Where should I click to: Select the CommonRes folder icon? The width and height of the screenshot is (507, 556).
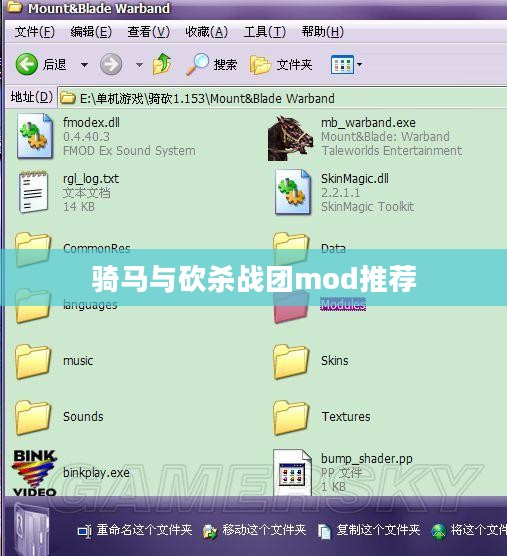pyautogui.click(x=33, y=250)
